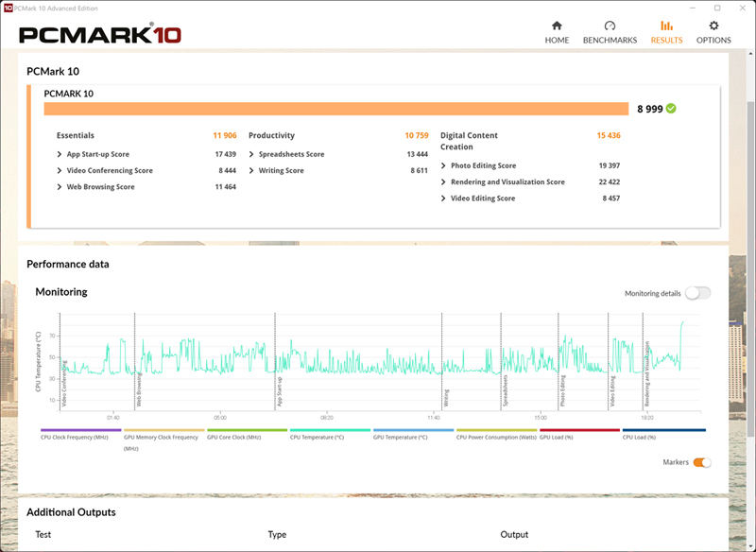Maximize the PCMark 10 window
The width and height of the screenshot is (756, 552).
coord(717,9)
